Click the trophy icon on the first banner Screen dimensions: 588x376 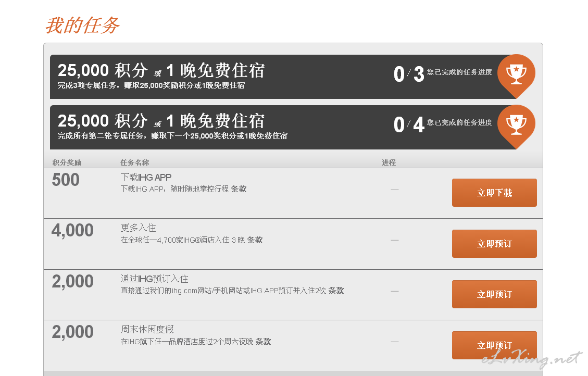(x=516, y=74)
